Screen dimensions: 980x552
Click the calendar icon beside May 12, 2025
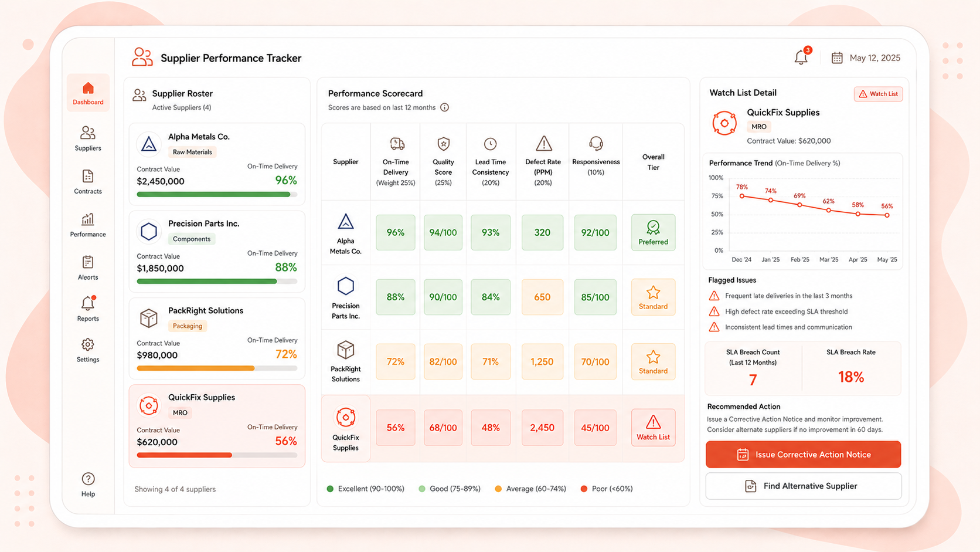click(x=837, y=57)
